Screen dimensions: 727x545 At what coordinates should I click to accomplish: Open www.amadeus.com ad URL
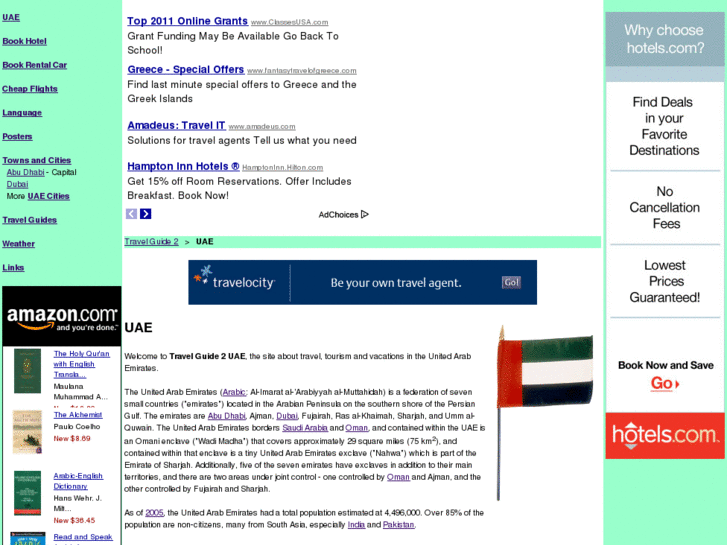[262, 127]
